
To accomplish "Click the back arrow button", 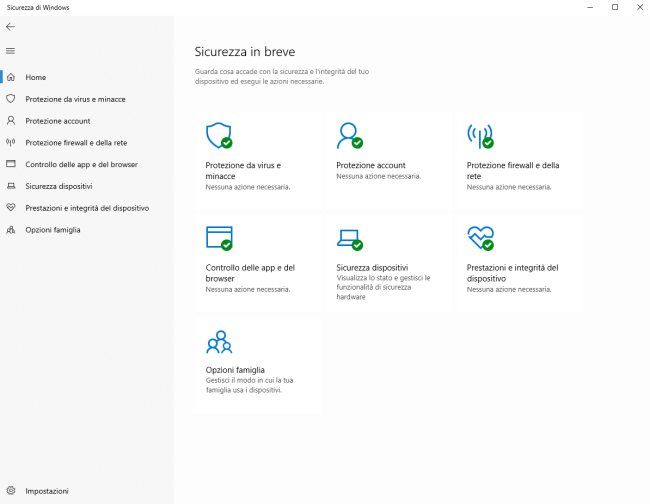I will point(10,27).
